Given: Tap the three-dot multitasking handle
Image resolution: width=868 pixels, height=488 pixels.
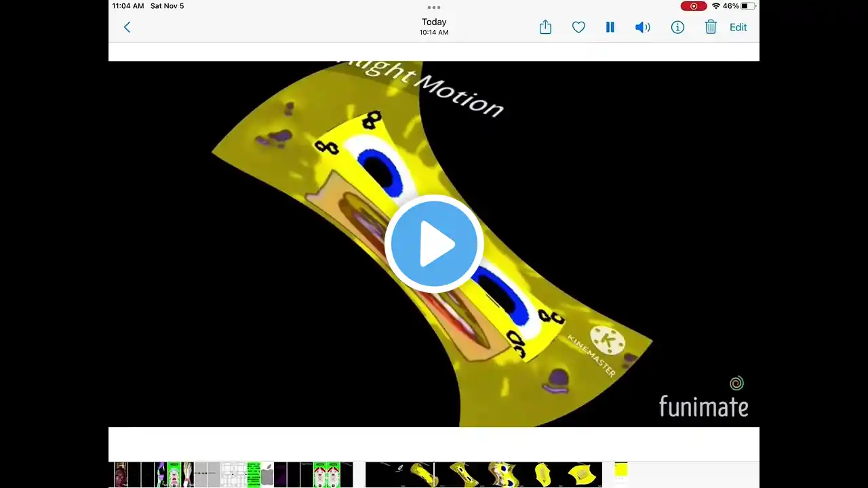Looking at the screenshot, I should pyautogui.click(x=434, y=7).
